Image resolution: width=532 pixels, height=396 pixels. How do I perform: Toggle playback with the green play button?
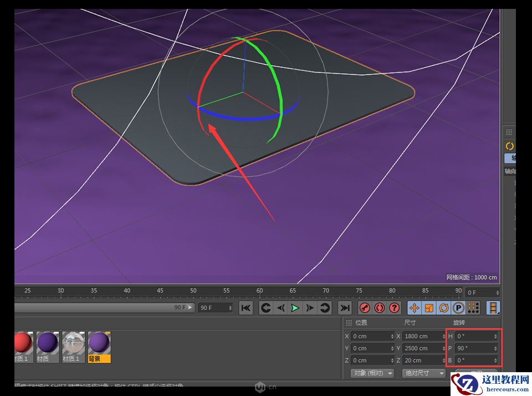[294, 308]
